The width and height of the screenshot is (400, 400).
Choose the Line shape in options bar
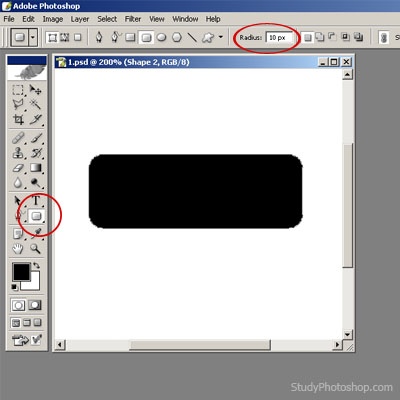[192, 37]
